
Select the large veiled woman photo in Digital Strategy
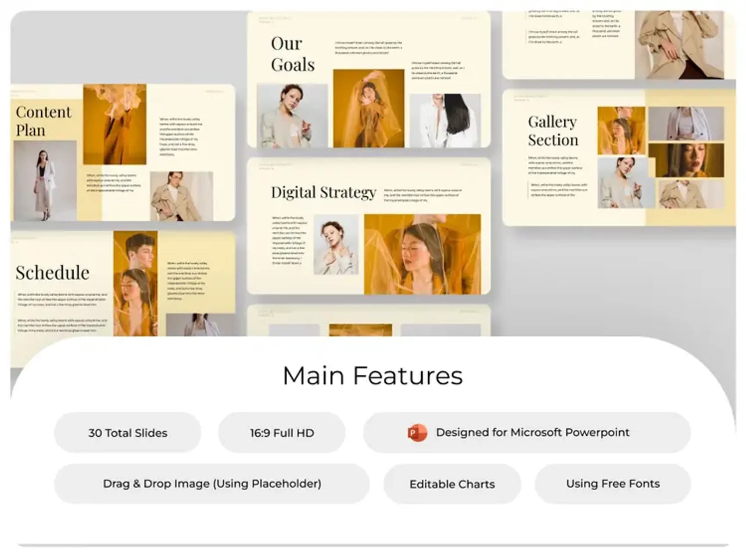coord(422,254)
